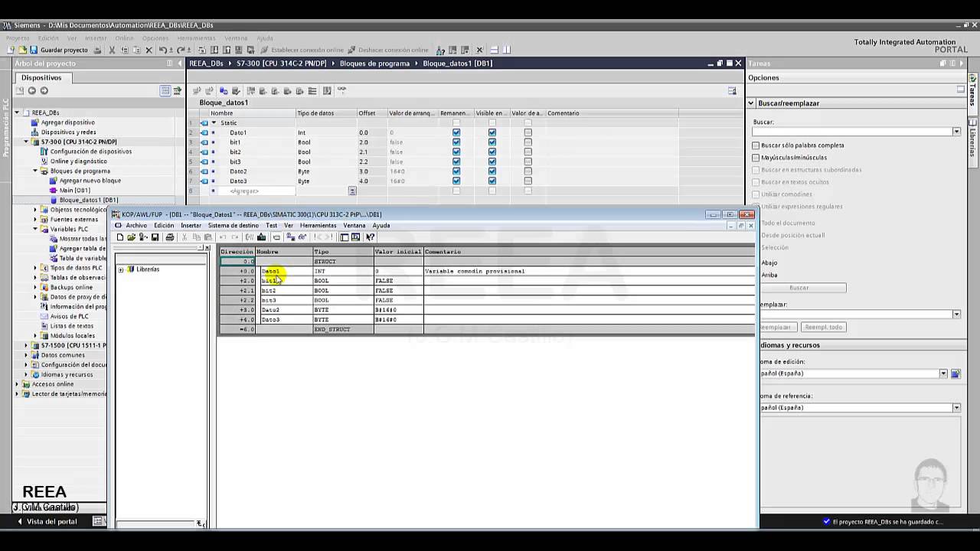Click the monitor glasses icon in KOP/AWL/FUP toolbar
Viewport: 980px width, 551px height.
[302, 237]
